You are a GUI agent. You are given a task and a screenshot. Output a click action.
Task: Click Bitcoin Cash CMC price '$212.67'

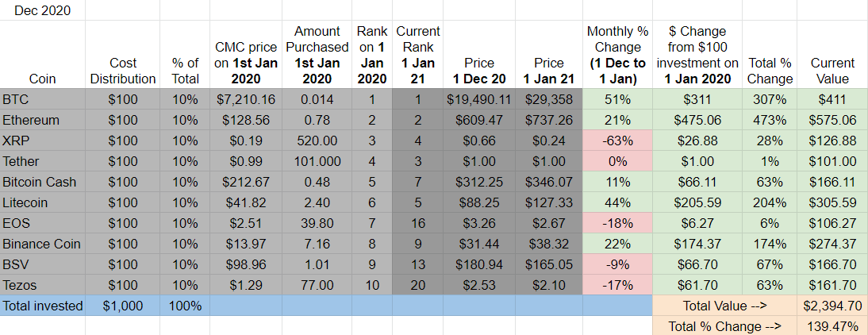coord(246,182)
